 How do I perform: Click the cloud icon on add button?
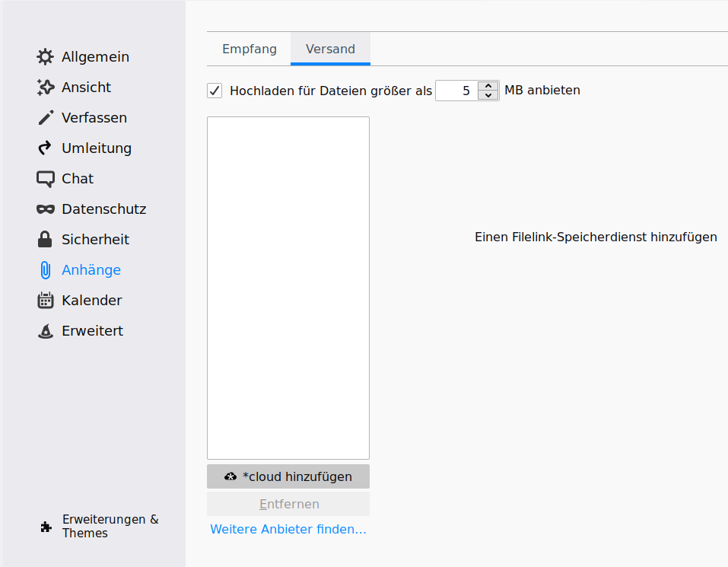[230, 476]
